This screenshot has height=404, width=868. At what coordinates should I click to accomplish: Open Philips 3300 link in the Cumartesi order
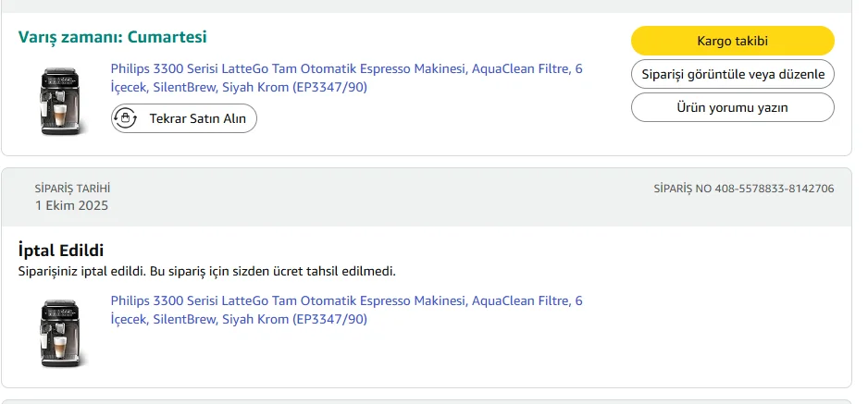pyautogui.click(x=346, y=69)
